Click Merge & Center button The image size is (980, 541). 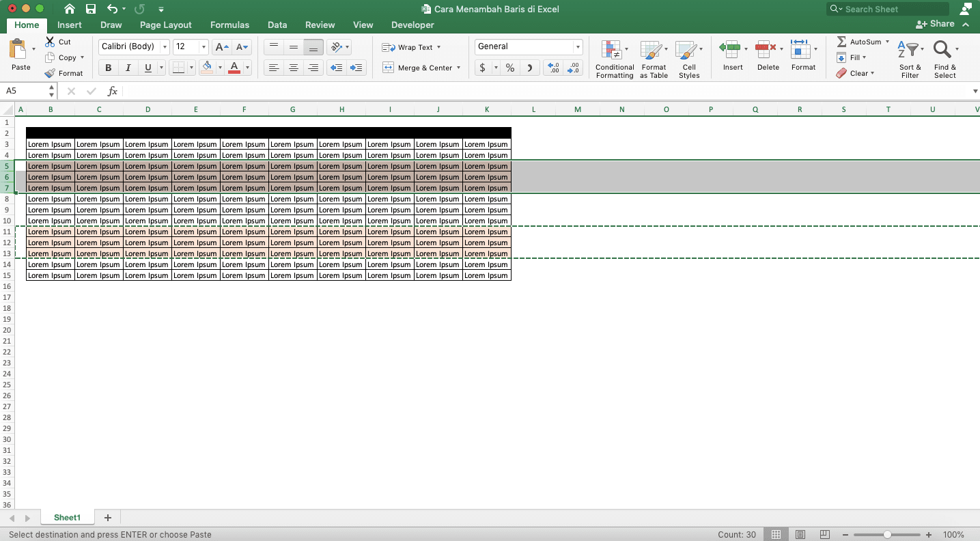[417, 68]
